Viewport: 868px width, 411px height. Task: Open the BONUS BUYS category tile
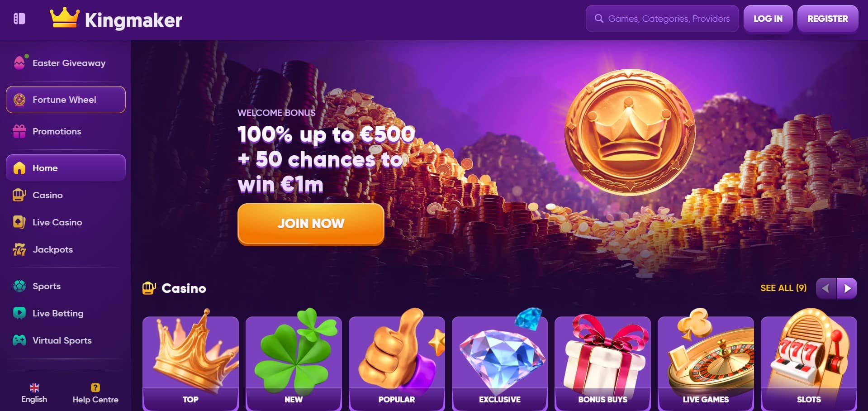602,362
